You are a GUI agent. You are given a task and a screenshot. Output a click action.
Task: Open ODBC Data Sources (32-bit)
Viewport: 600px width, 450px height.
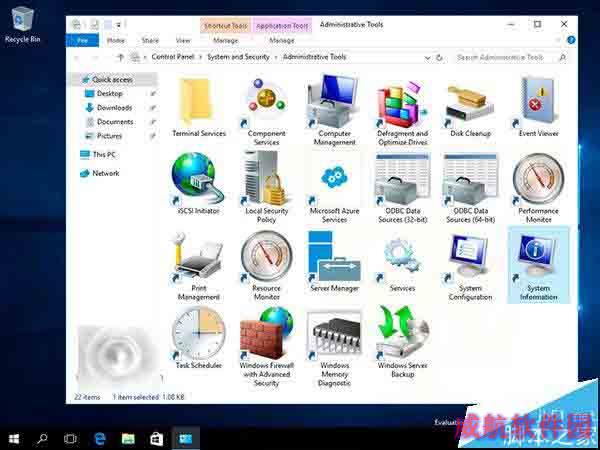pyautogui.click(x=402, y=188)
